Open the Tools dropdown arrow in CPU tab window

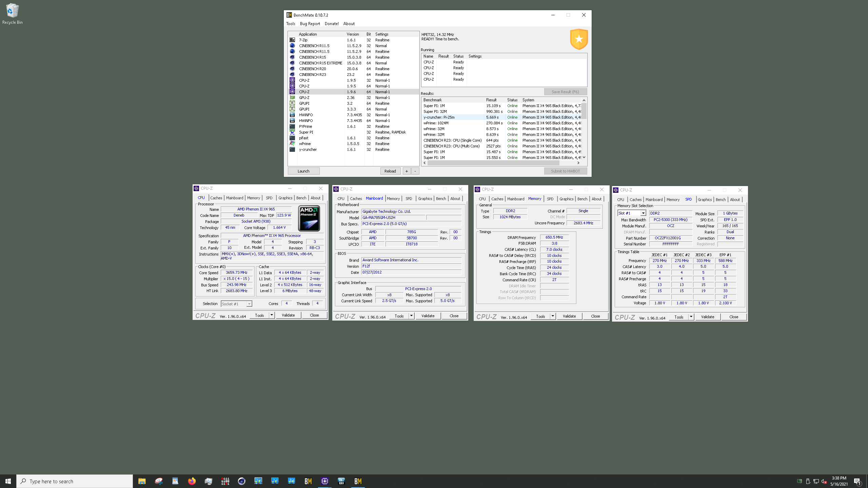[x=272, y=315]
